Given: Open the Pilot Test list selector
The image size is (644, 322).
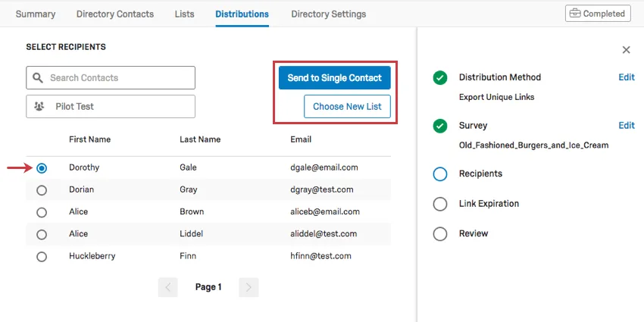Looking at the screenshot, I should pyautogui.click(x=111, y=107).
